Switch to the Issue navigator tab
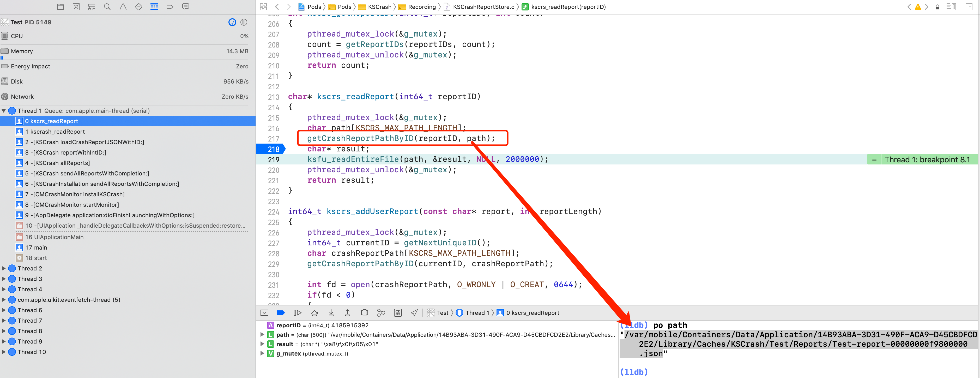Viewport: 980px width, 378px height. click(x=123, y=7)
